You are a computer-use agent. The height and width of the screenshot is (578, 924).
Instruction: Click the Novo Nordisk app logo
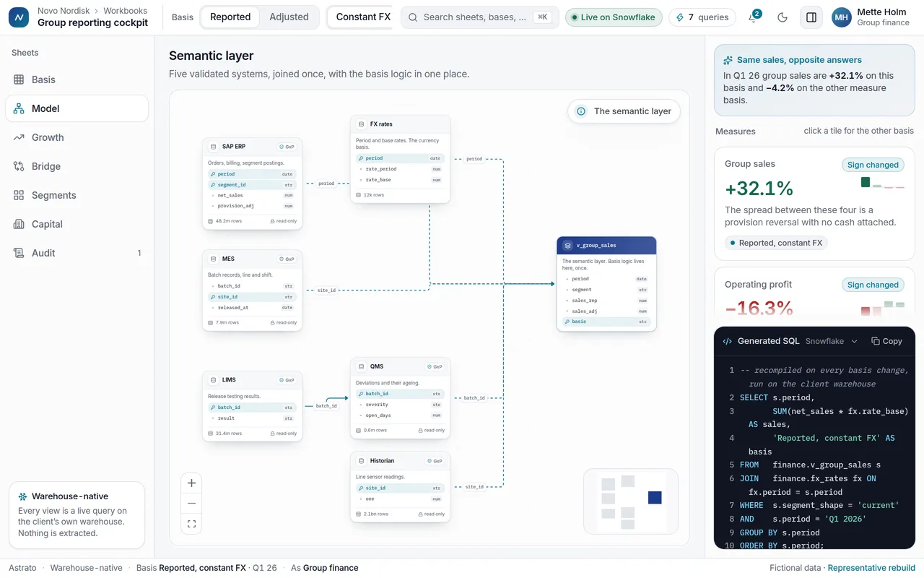tap(19, 17)
